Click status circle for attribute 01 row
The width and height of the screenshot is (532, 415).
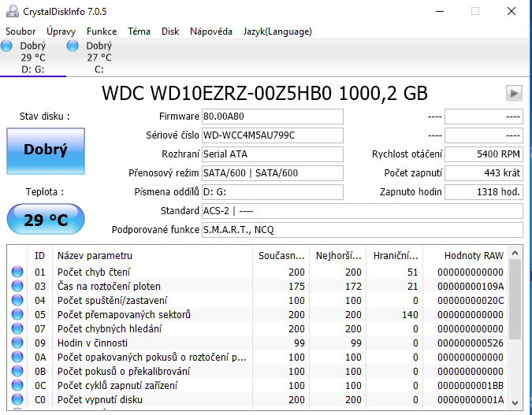click(17, 272)
